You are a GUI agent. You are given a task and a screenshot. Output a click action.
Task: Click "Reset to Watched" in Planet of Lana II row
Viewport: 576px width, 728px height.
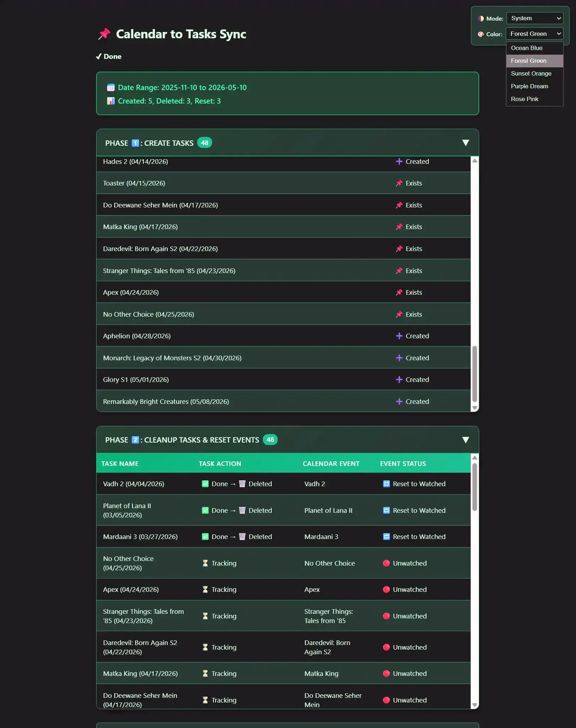[x=419, y=511]
